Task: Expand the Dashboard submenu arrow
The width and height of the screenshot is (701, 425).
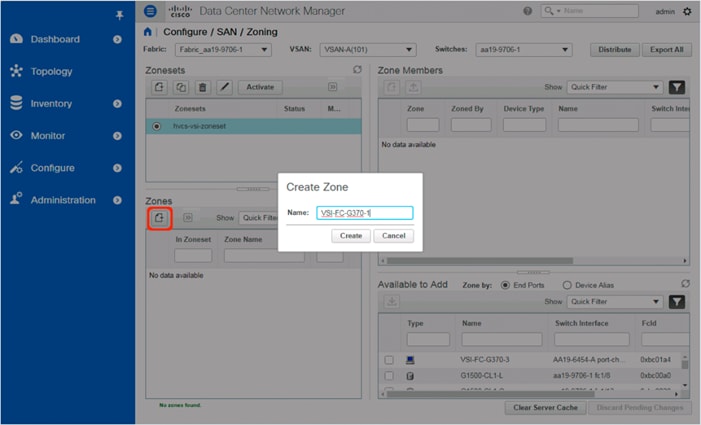Action: click(x=117, y=39)
